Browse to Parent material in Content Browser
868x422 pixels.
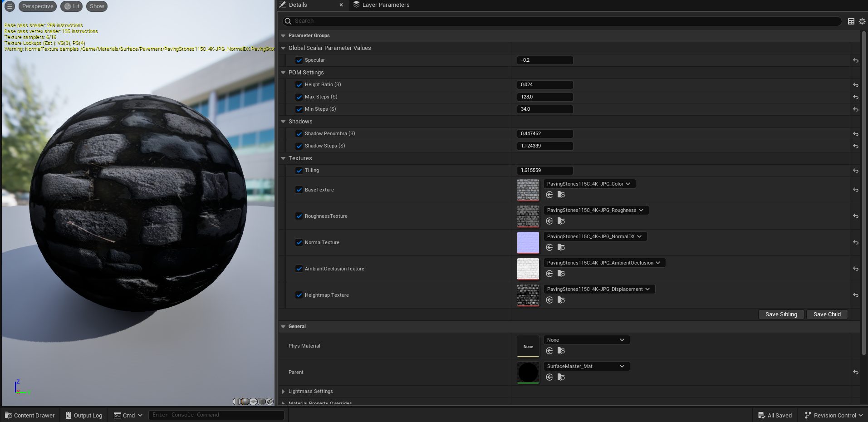click(561, 377)
